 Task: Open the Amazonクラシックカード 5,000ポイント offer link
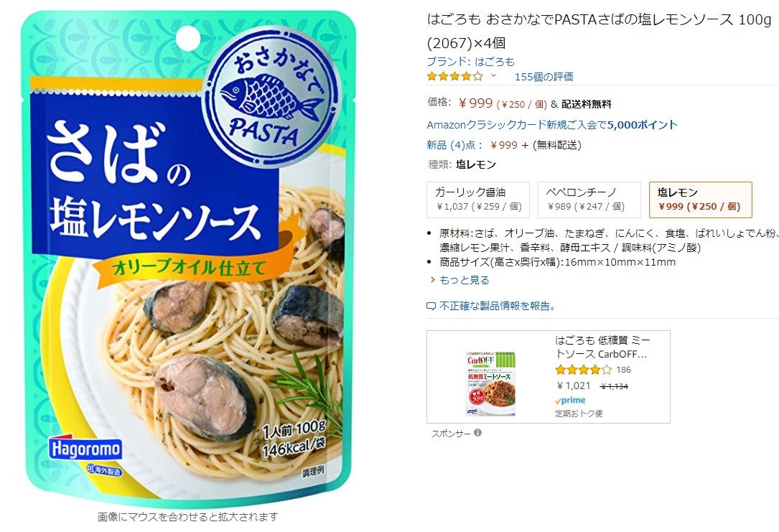coord(552,125)
